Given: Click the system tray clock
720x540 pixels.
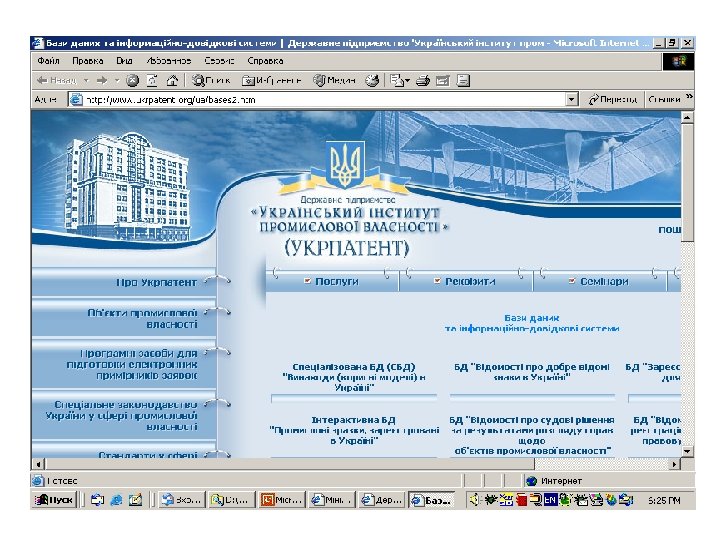Looking at the screenshot, I should 664,500.
